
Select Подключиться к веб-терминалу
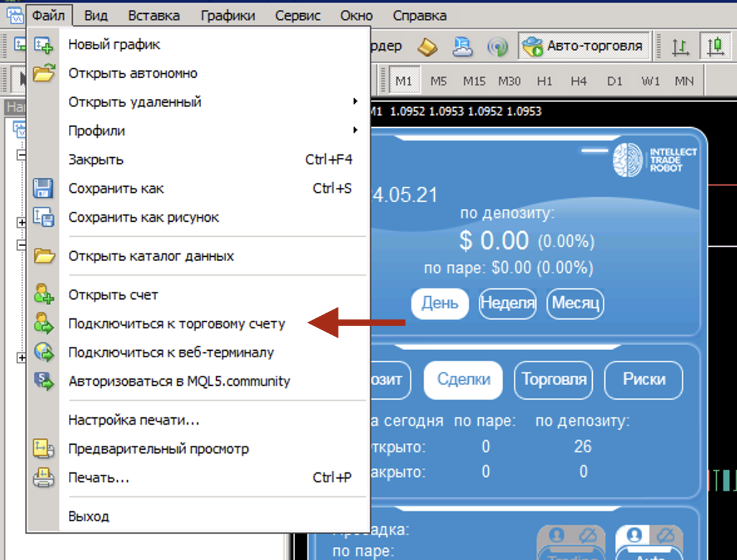[198, 352]
